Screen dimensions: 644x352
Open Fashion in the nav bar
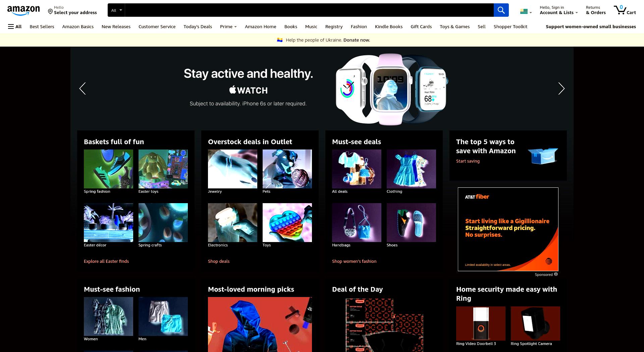pyautogui.click(x=359, y=26)
